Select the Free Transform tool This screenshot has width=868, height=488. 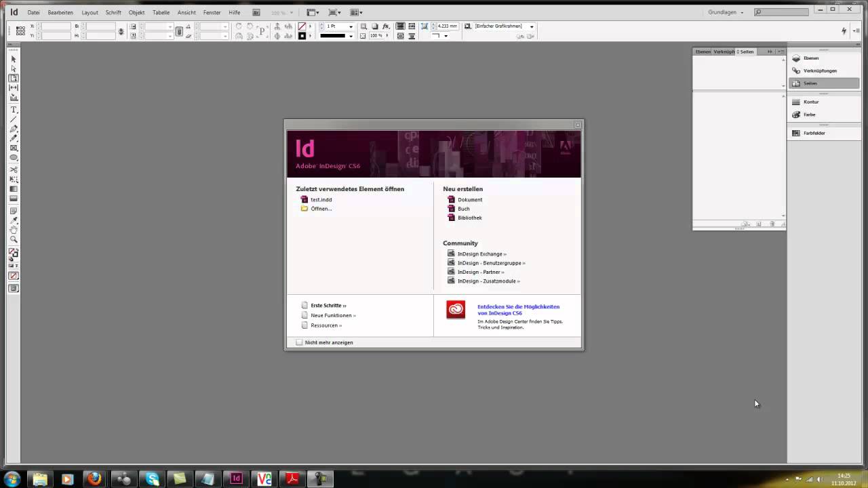click(14, 179)
